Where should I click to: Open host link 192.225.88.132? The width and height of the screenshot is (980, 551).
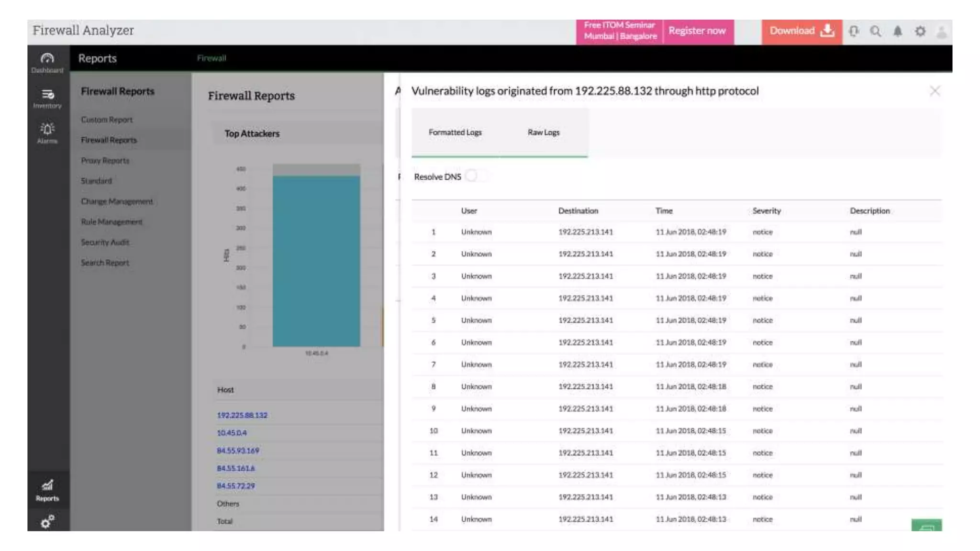[242, 415]
